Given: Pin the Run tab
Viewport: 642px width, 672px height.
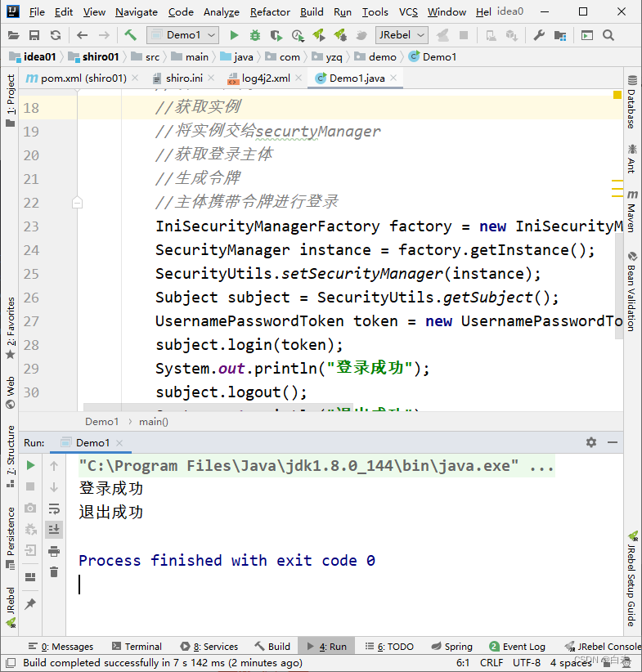Looking at the screenshot, I should (x=30, y=604).
